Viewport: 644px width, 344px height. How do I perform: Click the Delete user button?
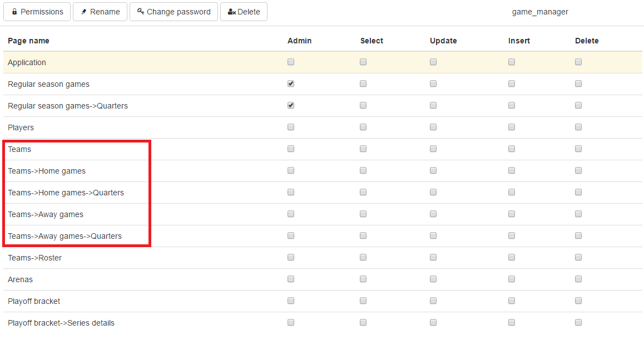(244, 11)
